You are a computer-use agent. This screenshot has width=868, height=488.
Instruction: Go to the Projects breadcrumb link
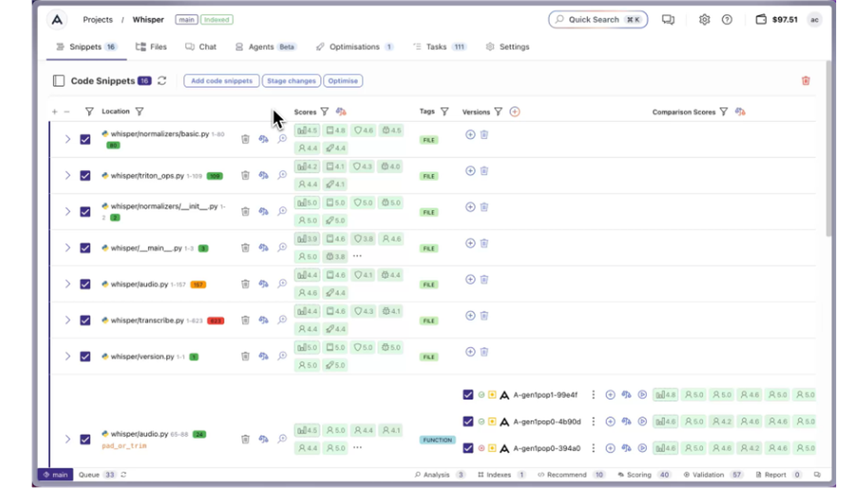(x=98, y=20)
